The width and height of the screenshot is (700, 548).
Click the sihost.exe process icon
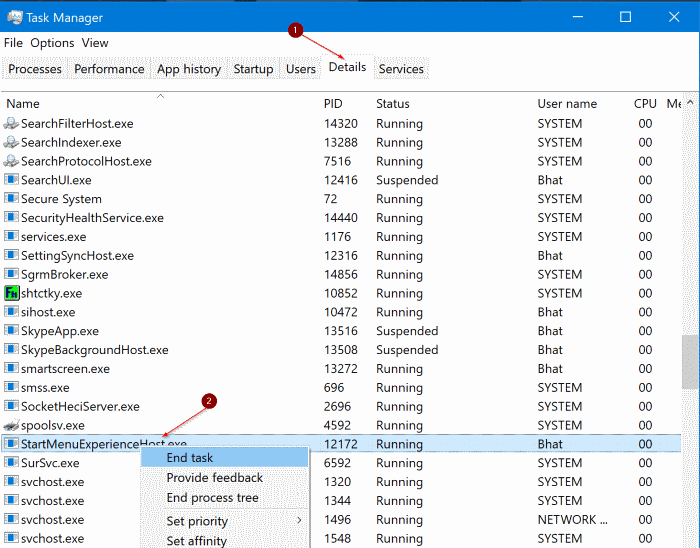11,312
